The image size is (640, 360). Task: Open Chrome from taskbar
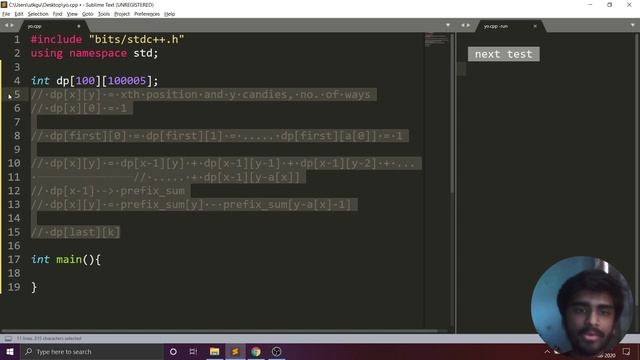tap(256, 351)
